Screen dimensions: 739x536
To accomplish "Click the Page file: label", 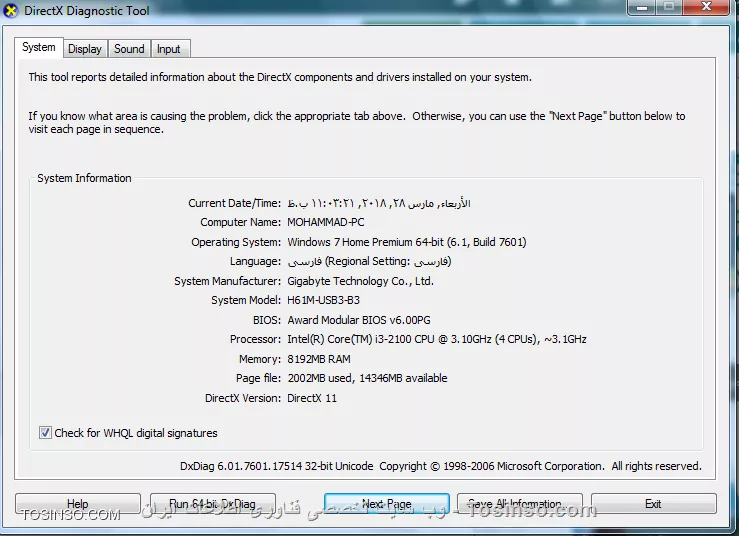I will 259,379.
